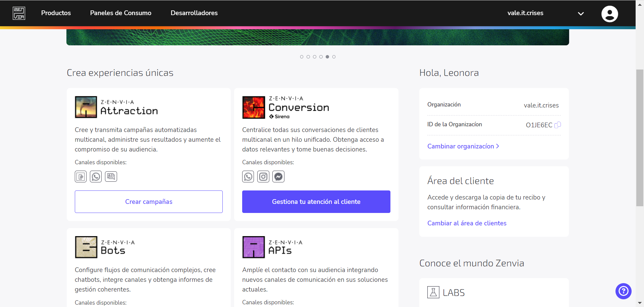The height and width of the screenshot is (307, 644).
Task: Select the first carousel dot
Action: click(x=302, y=57)
